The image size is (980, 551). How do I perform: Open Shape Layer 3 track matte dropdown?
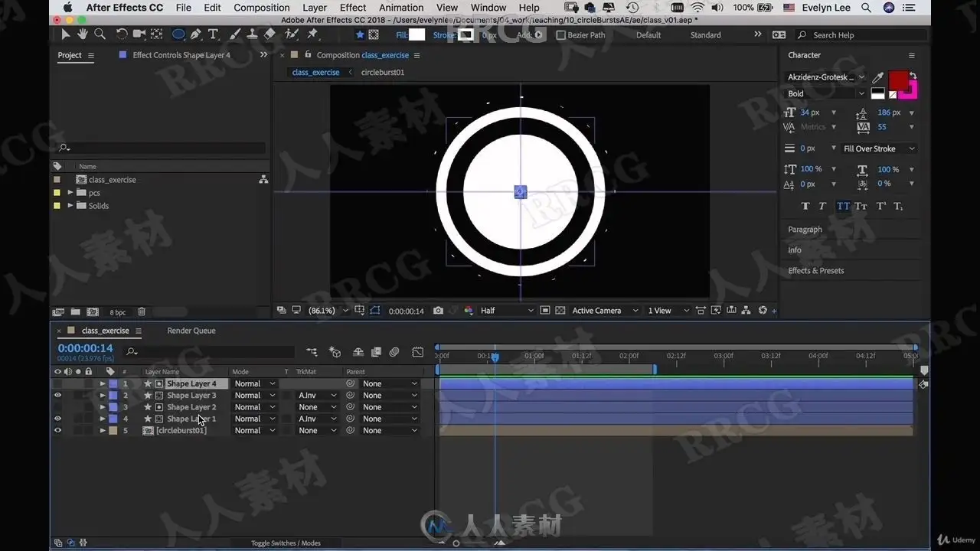pos(317,396)
